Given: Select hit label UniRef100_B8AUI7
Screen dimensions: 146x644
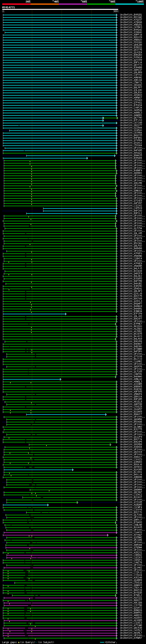Looking at the screenshot, I should [x=131, y=414].
